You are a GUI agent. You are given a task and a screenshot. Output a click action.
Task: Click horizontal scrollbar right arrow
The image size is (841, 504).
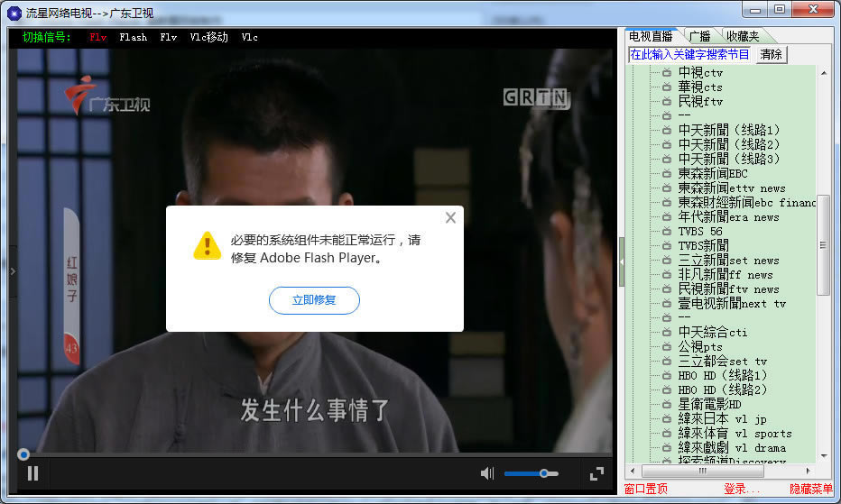809,471
